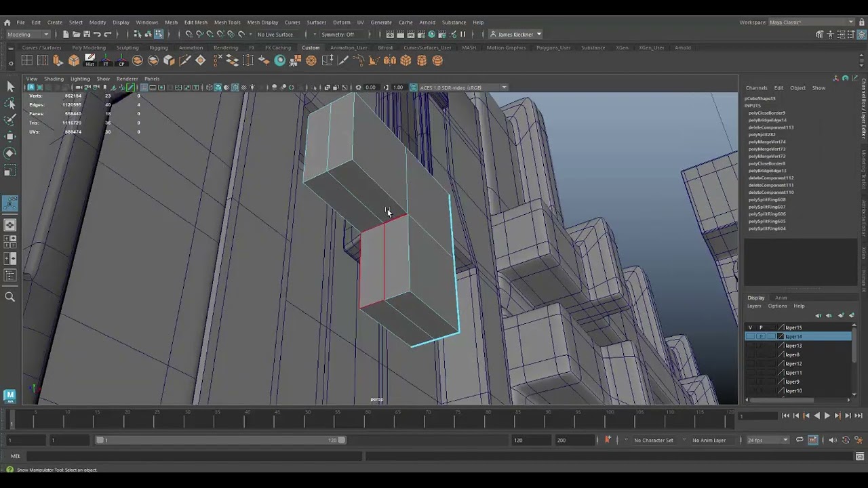
Task: Activate the Lasso selection tool
Action: pos(10,103)
